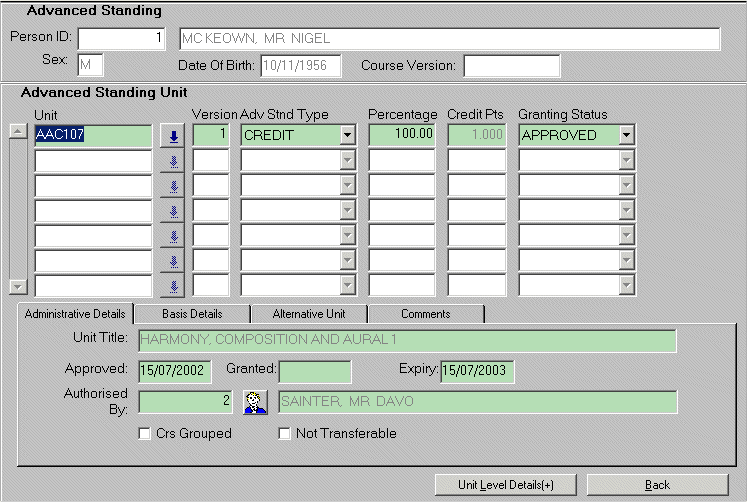
Task: Open the Authorised By person lookup icon
Action: pos(256,402)
